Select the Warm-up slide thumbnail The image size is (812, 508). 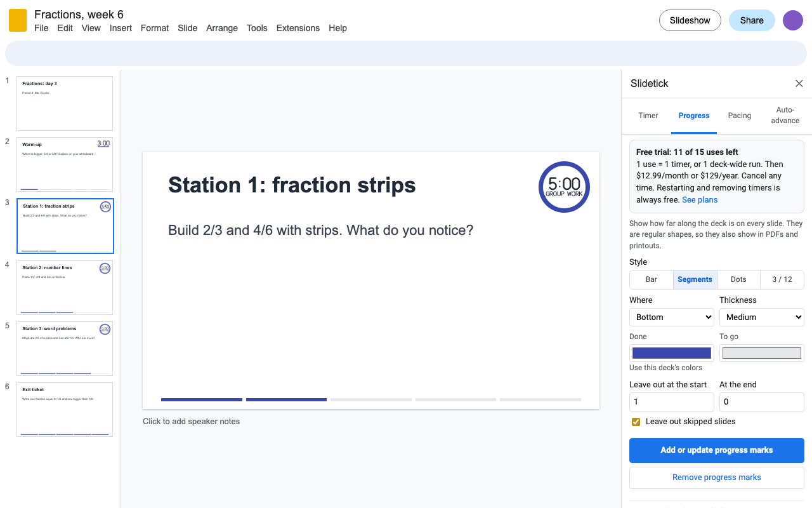[x=65, y=164]
